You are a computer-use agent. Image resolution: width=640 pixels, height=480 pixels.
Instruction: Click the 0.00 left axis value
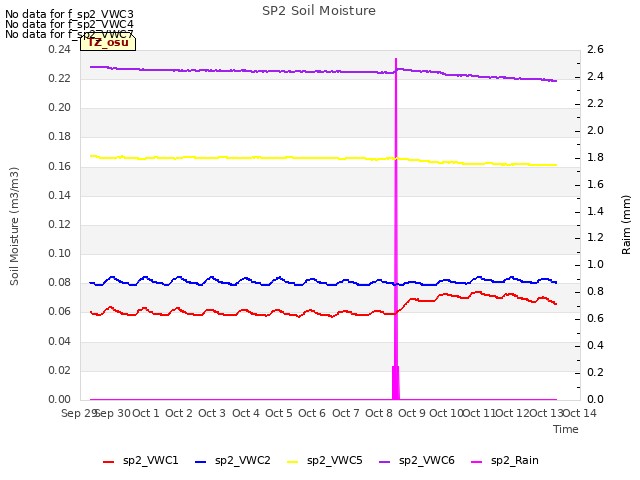tap(60, 399)
